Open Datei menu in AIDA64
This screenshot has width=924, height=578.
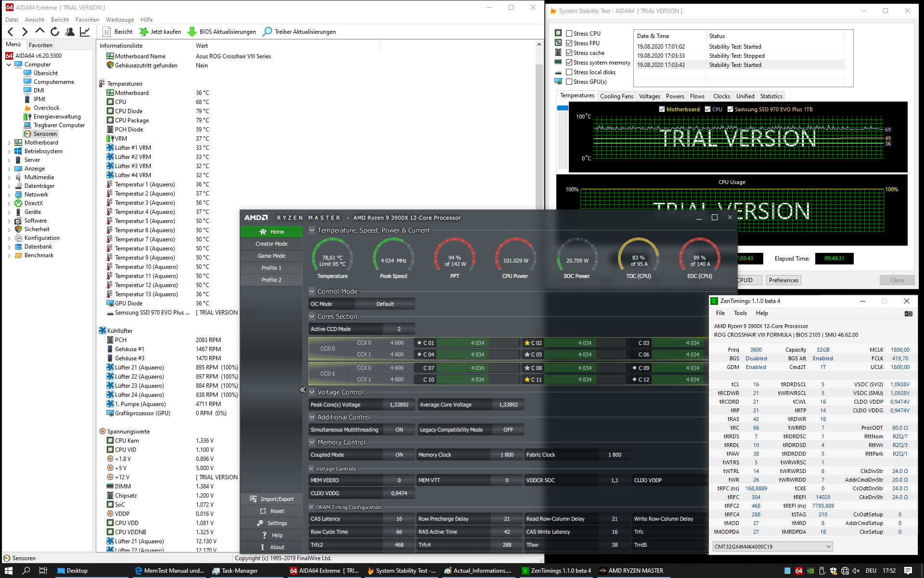[x=12, y=20]
